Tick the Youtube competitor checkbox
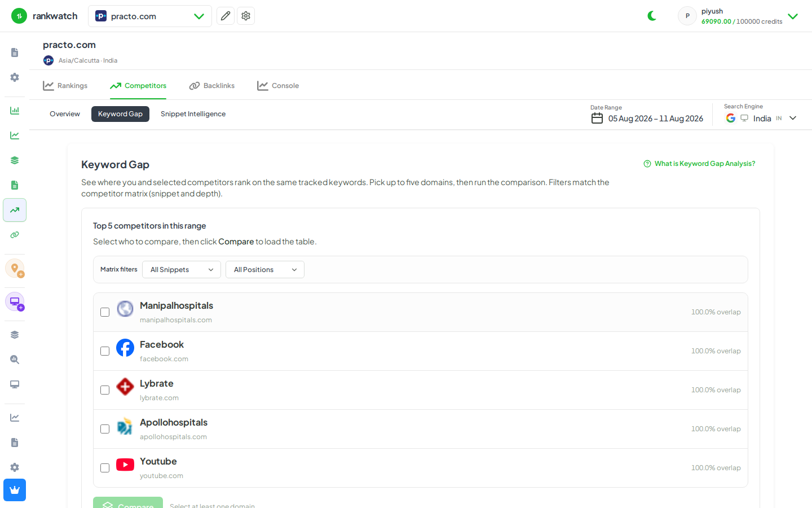The width and height of the screenshot is (812, 508). tap(105, 468)
